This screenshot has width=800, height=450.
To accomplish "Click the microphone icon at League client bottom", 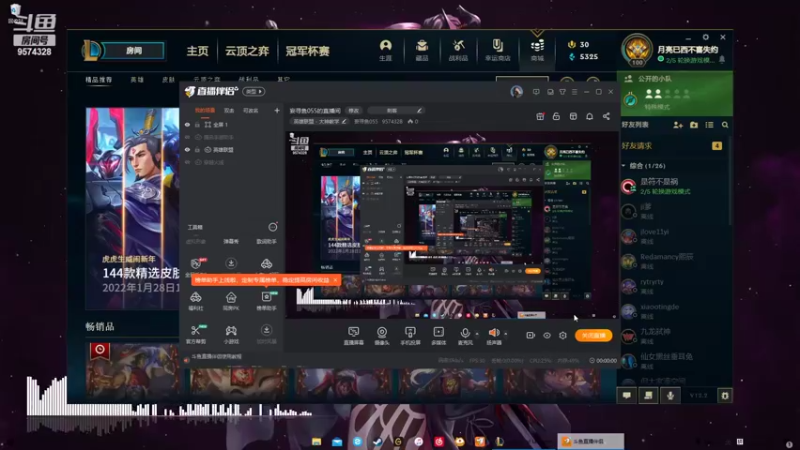I will click(670, 395).
